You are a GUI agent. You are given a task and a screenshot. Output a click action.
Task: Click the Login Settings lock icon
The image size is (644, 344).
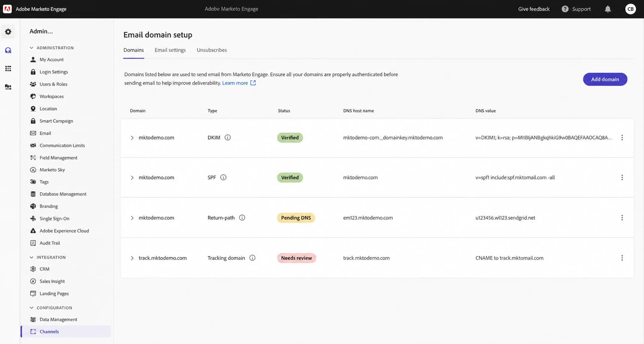click(x=33, y=72)
